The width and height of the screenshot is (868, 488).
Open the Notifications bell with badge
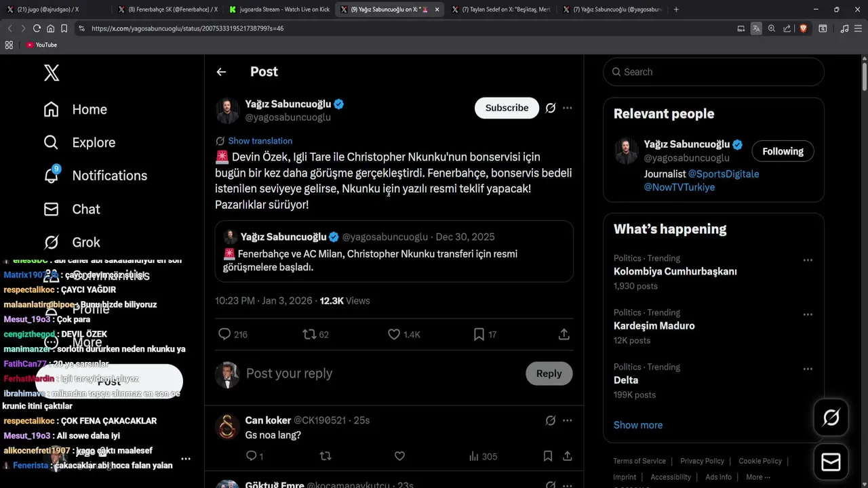(52, 175)
